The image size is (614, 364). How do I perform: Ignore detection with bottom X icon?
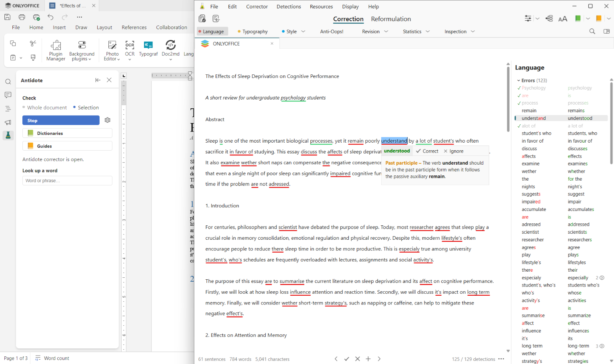(358, 359)
